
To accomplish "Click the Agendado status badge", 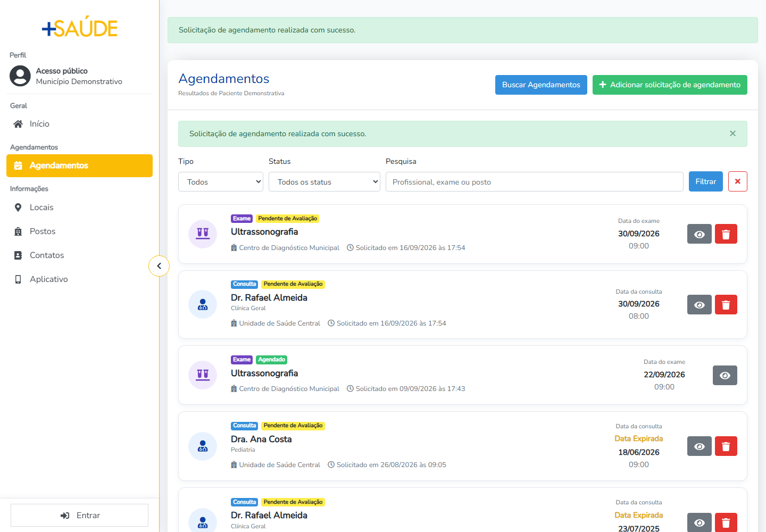I will (271, 360).
